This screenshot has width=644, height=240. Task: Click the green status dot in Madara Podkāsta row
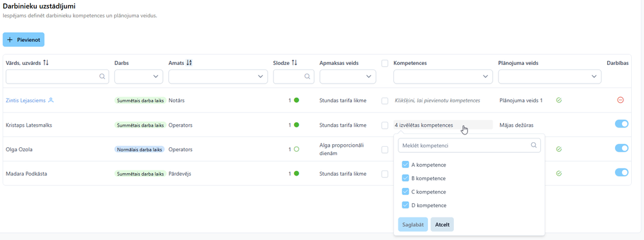(297, 174)
